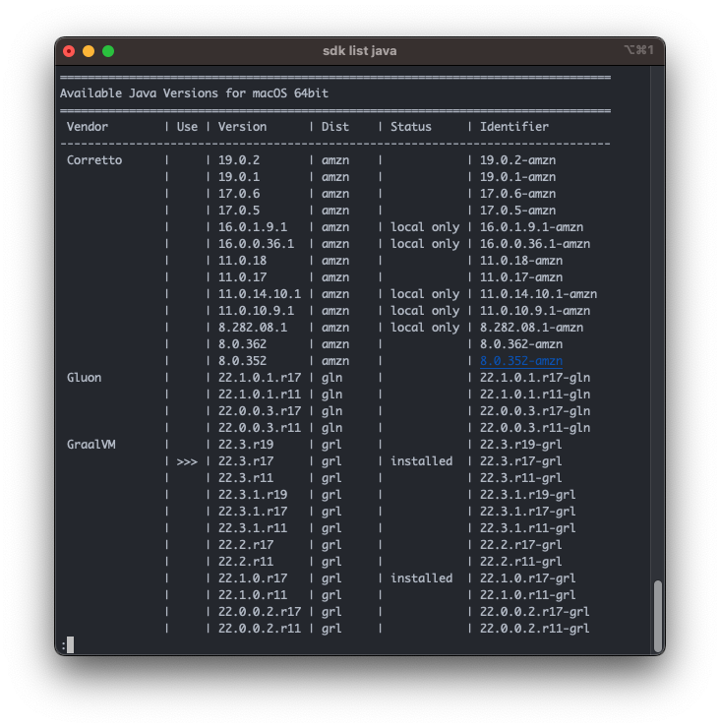This screenshot has height=728, width=720.
Task: Click 'amzn' dist in the 19.0.2 row
Action: 335,160
